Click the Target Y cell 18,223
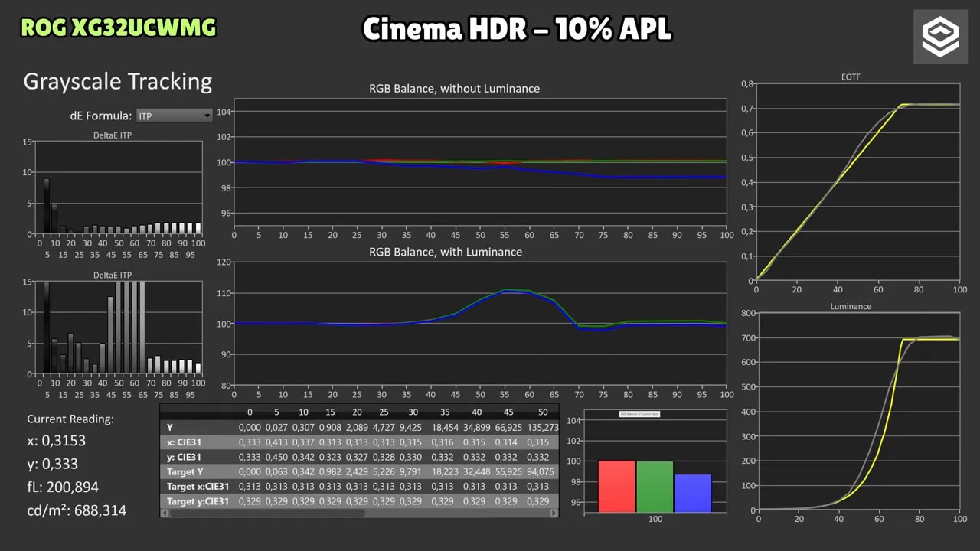This screenshot has width=980, height=551. tap(444, 471)
